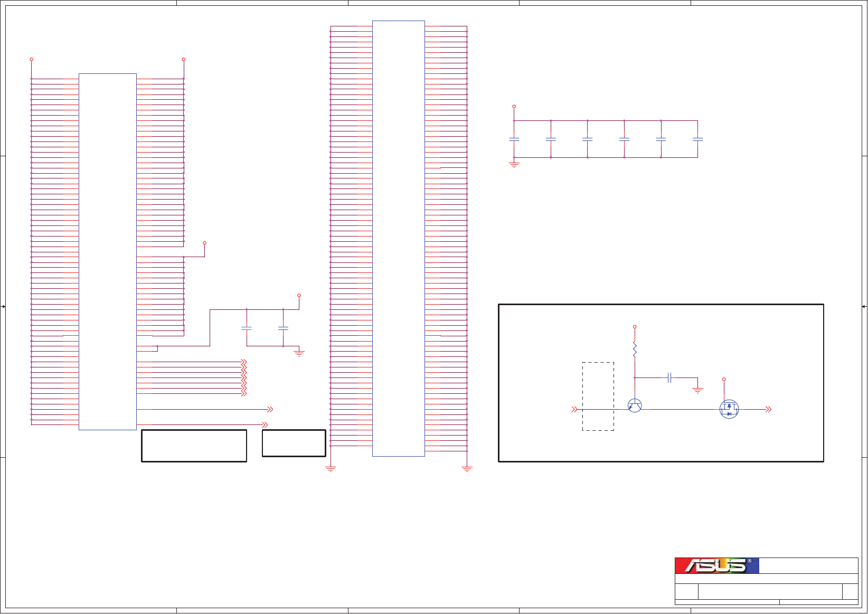Image resolution: width=868 pixels, height=614 pixels.
Task: Select the smaller empty note box
Action: point(294,443)
